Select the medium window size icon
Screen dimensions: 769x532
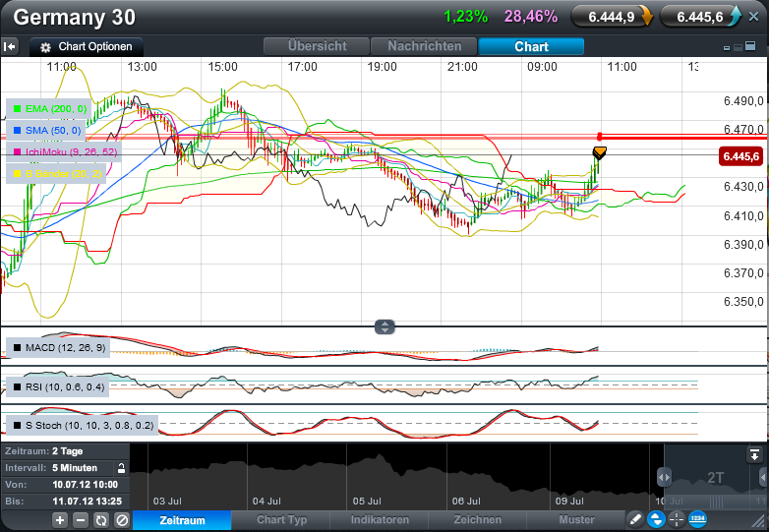tap(738, 47)
